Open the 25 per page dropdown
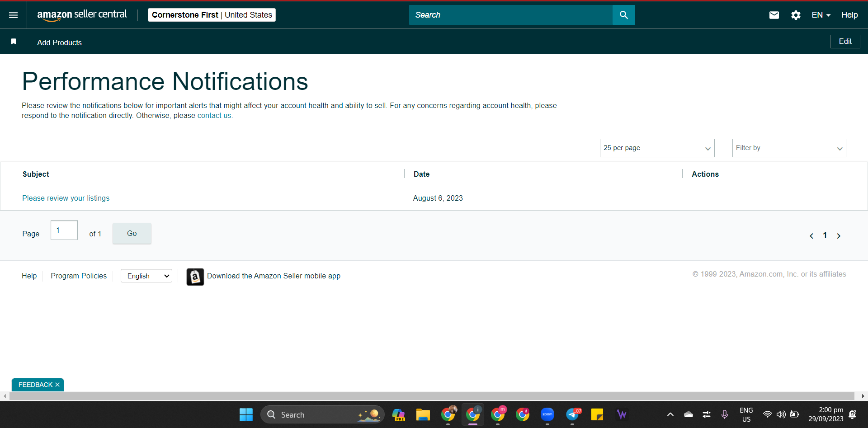 (657, 148)
